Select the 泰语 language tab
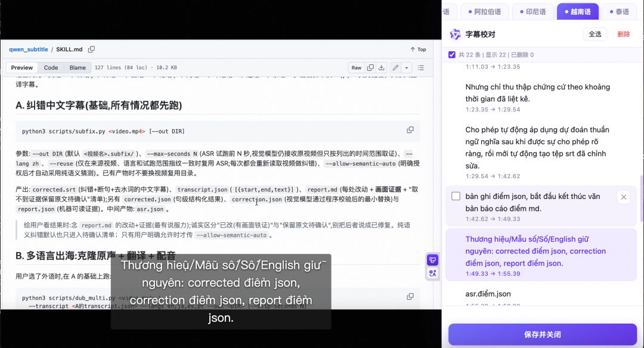This screenshot has height=348, width=644. pos(620,11)
